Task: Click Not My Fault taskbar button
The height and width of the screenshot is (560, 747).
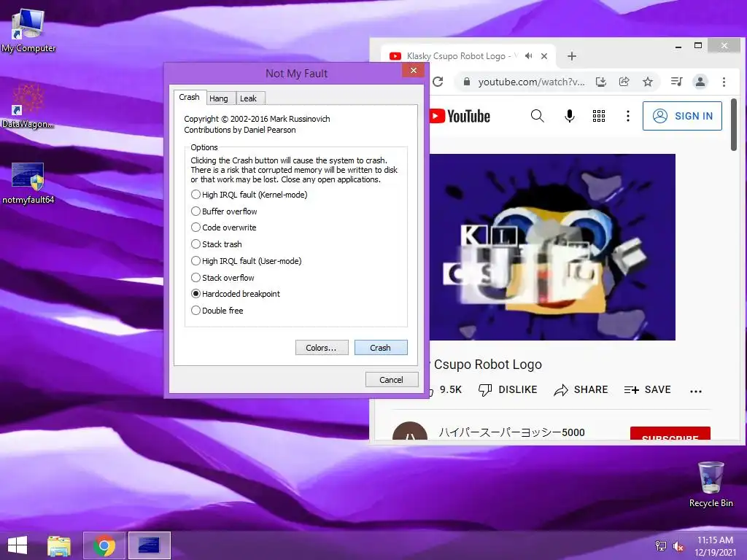Action: click(149, 545)
